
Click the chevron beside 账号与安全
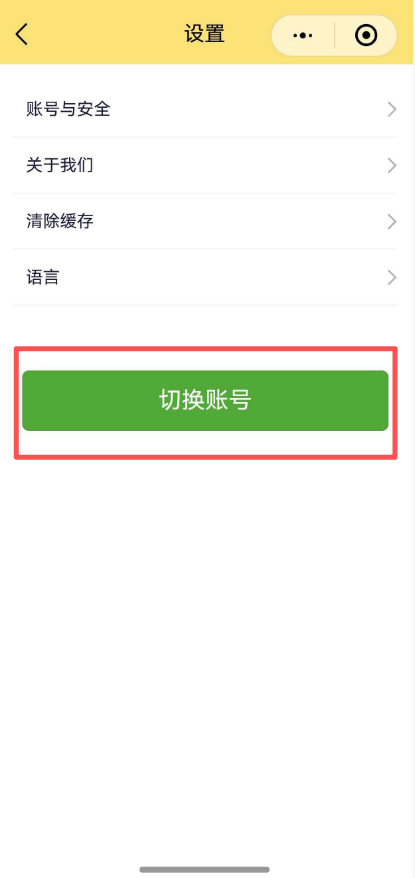click(x=392, y=110)
